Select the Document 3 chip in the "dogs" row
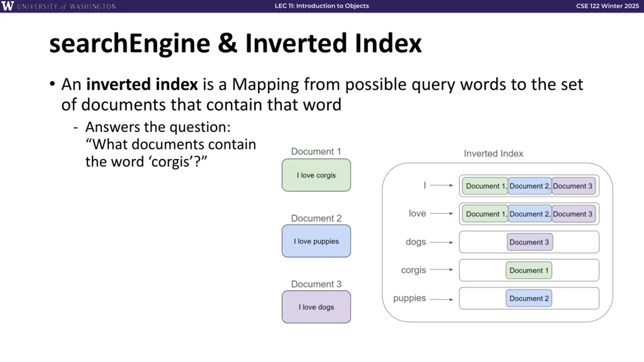Image resolution: width=644 pixels, height=362 pixels. (x=530, y=242)
